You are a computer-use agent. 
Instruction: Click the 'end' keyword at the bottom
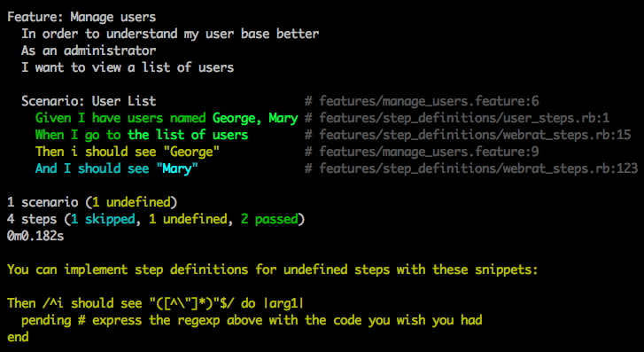(x=18, y=338)
